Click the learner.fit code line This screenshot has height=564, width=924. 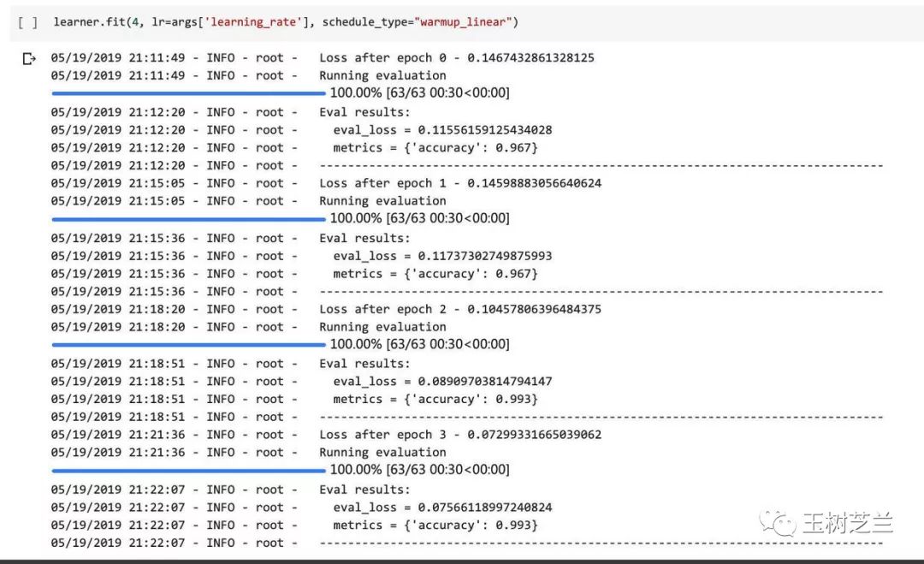click(x=286, y=21)
